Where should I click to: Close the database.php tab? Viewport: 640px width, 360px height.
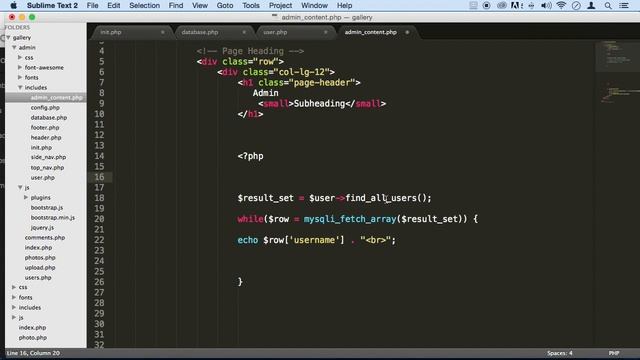[x=244, y=32]
